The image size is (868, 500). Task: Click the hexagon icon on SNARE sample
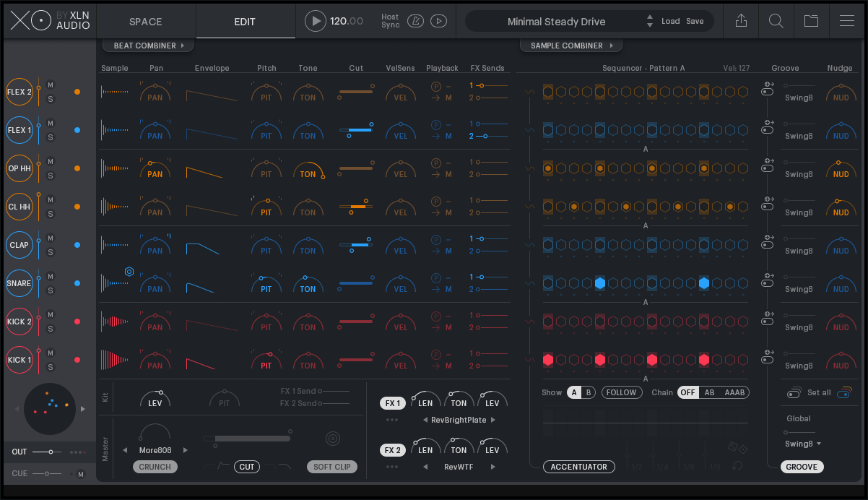click(x=129, y=272)
